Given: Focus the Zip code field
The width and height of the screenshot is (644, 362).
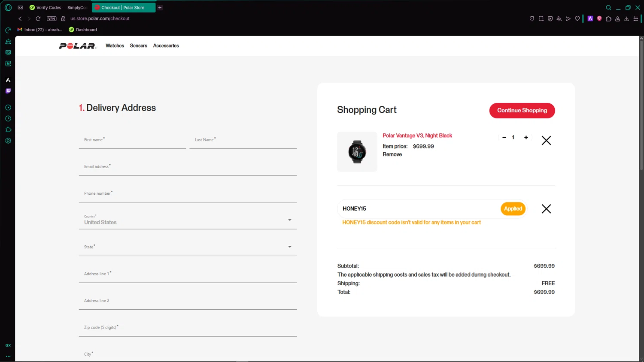Looking at the screenshot, I should [x=188, y=328].
